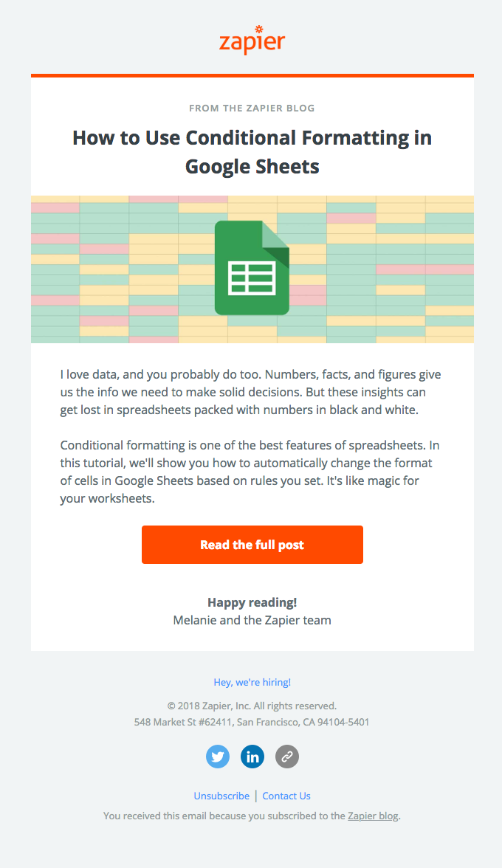Image resolution: width=502 pixels, height=868 pixels.
Task: Click the paragraph starting "I love data"
Action: click(x=251, y=393)
